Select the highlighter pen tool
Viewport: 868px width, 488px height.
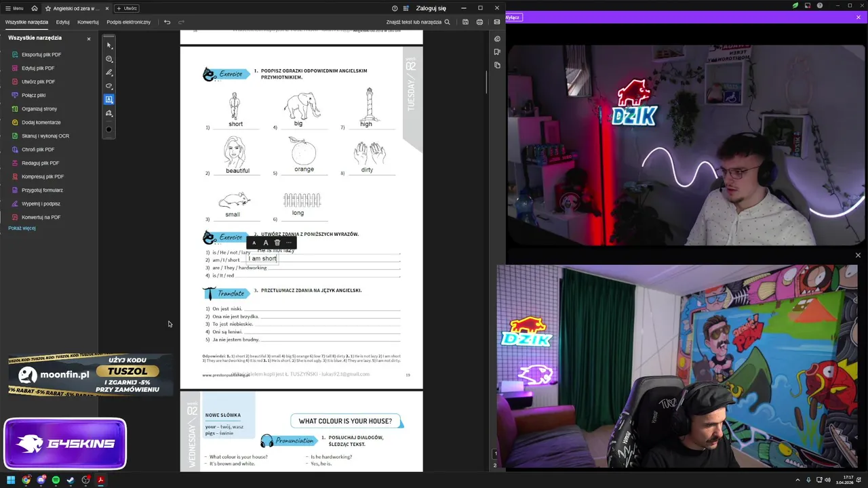(109, 73)
